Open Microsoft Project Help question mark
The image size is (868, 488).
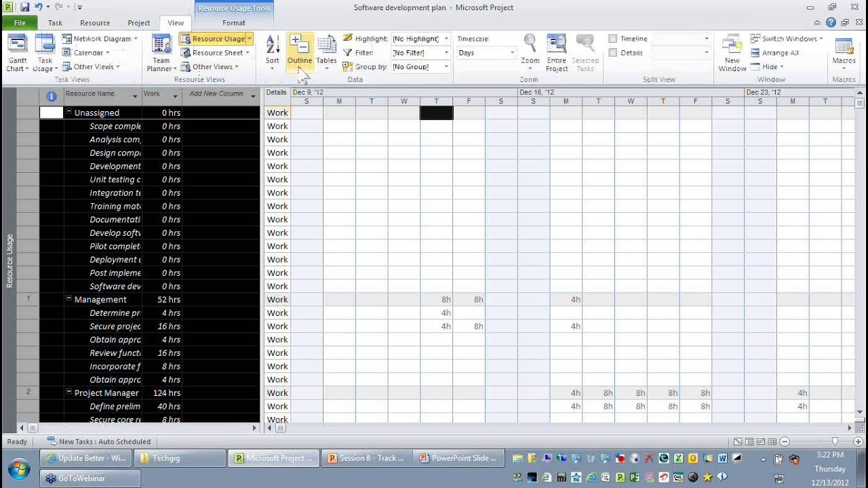[x=831, y=22]
